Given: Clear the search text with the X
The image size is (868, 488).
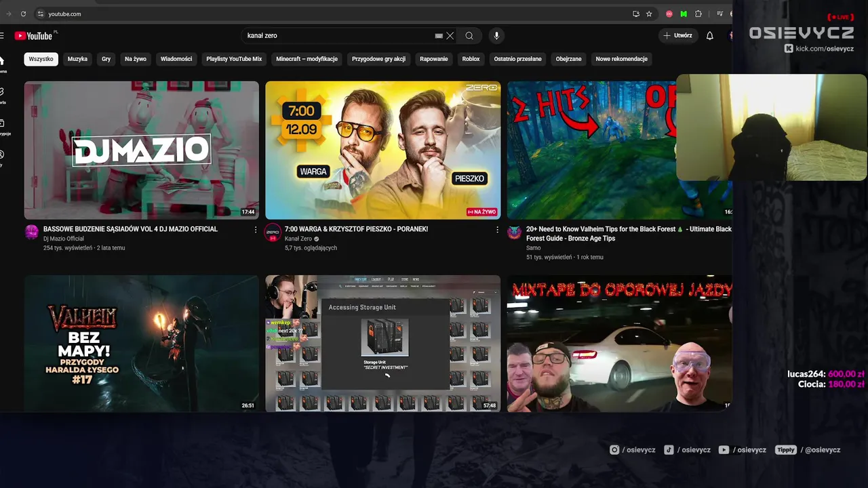Looking at the screenshot, I should click(450, 36).
